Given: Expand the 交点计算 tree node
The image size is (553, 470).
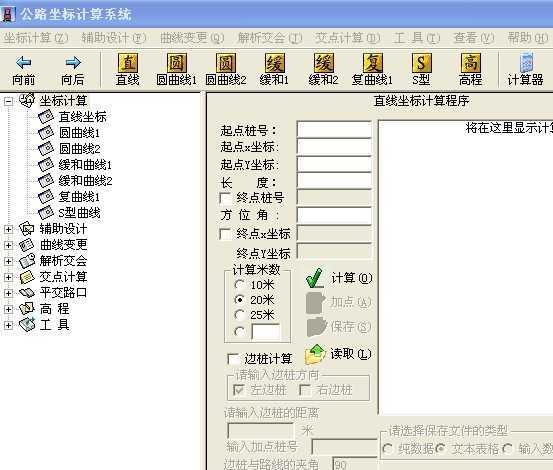Looking at the screenshot, I should pos(8,277).
